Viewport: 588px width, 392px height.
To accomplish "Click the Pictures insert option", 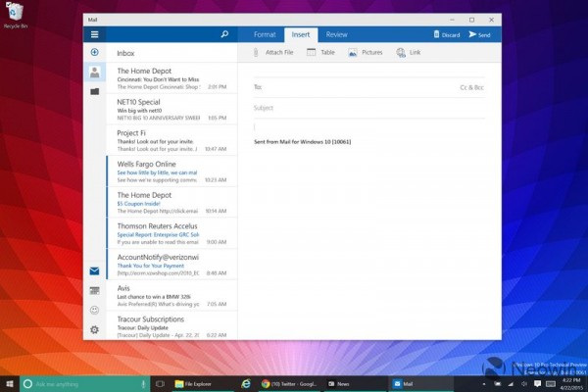I will tap(366, 52).
